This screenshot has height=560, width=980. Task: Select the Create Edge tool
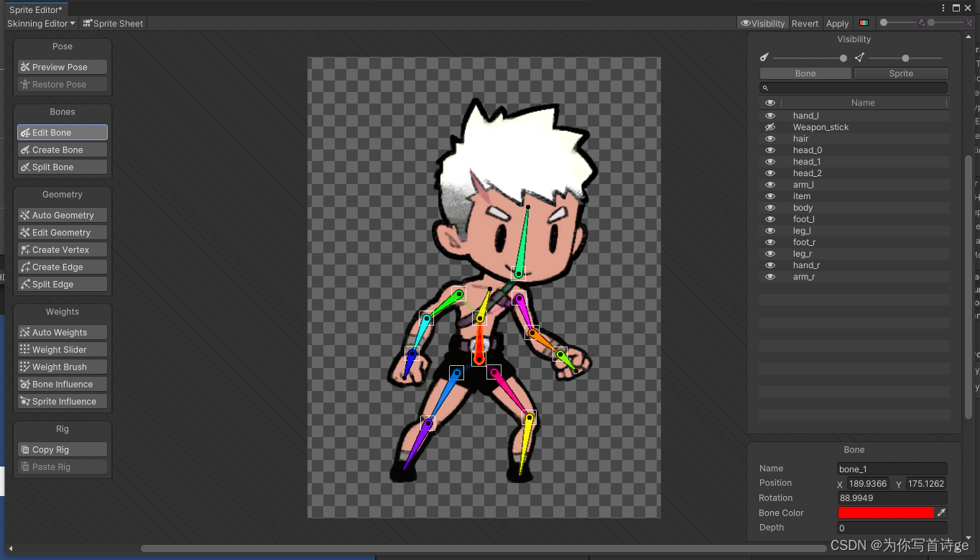[x=63, y=267]
